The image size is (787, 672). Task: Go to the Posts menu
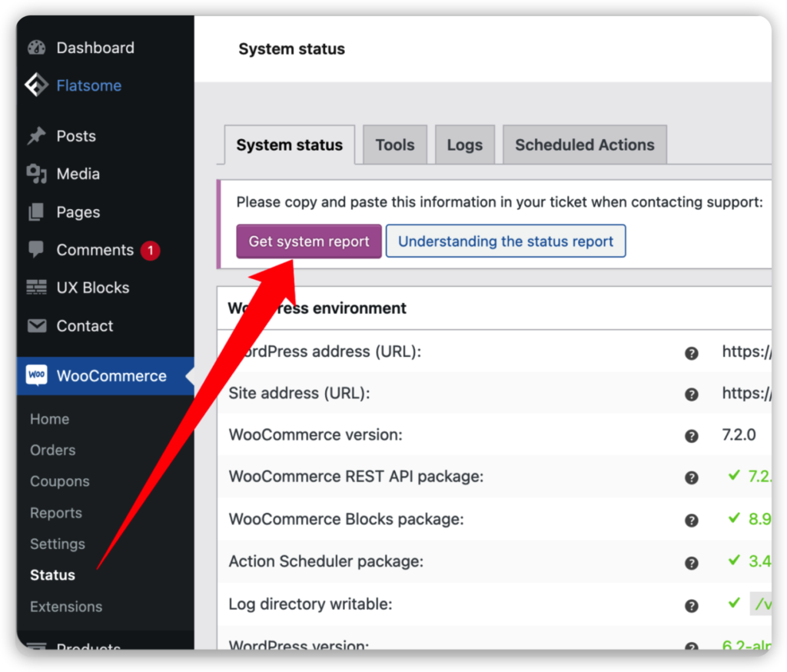(x=76, y=136)
